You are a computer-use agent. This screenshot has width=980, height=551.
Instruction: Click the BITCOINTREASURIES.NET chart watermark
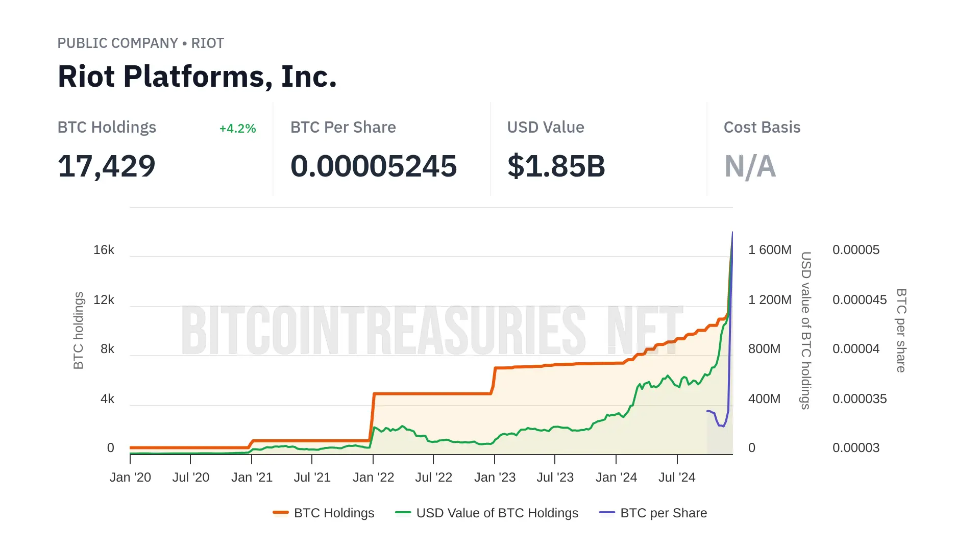point(432,331)
